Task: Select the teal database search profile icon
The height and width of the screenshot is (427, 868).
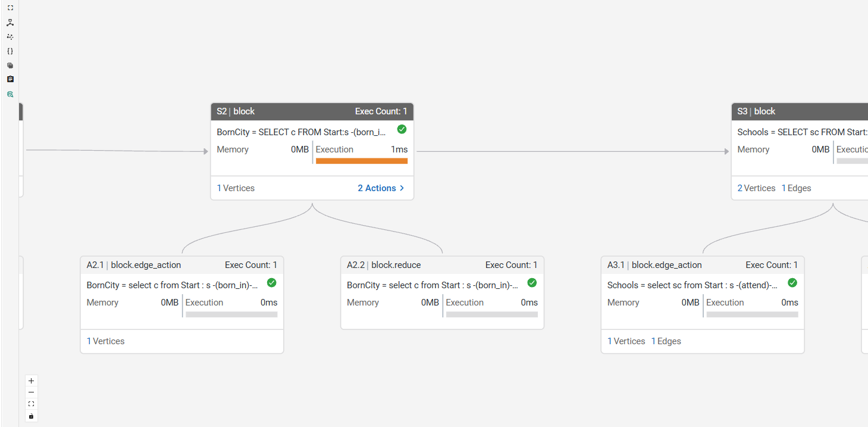Action: coord(10,94)
